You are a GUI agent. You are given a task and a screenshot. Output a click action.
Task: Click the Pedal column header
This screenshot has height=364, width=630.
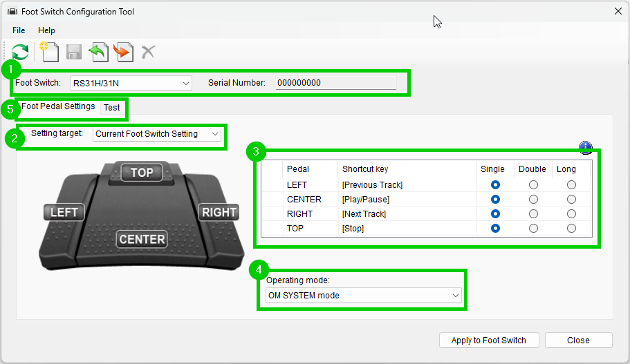(x=311, y=169)
